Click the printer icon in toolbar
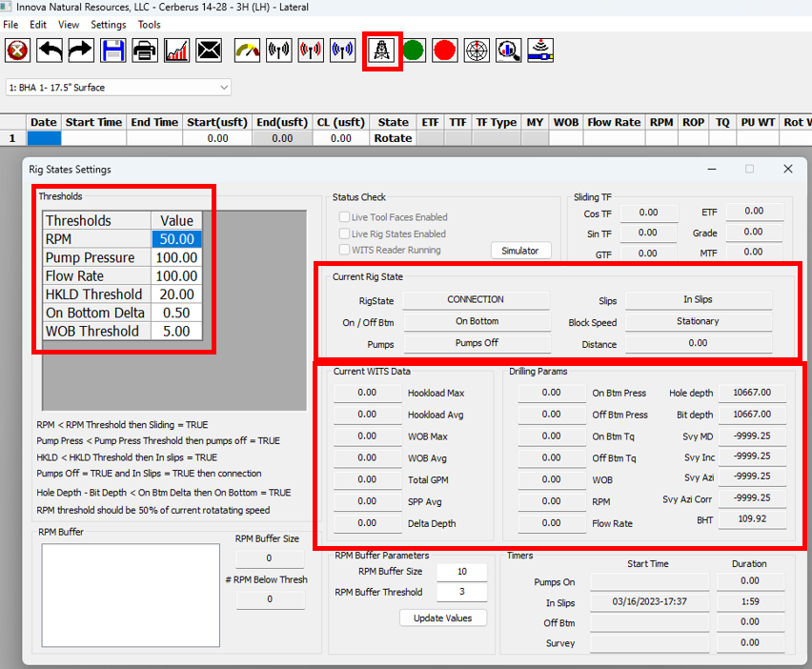This screenshot has height=669, width=812. pos(145,51)
